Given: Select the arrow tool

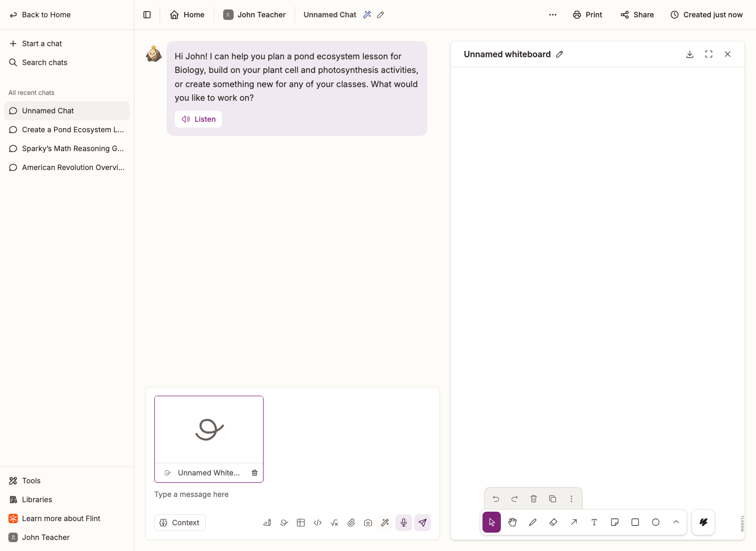Looking at the screenshot, I should tap(574, 522).
